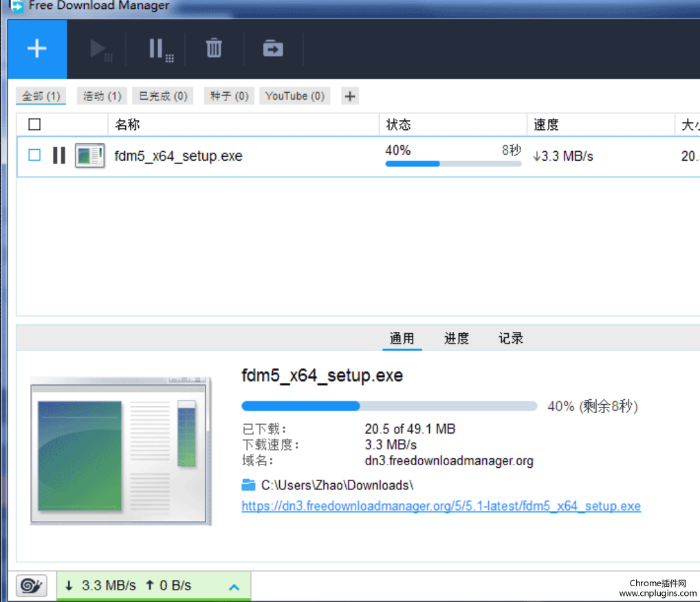This screenshot has height=602, width=700.
Task: Move download using the folder-arrow icon
Action: 273,48
